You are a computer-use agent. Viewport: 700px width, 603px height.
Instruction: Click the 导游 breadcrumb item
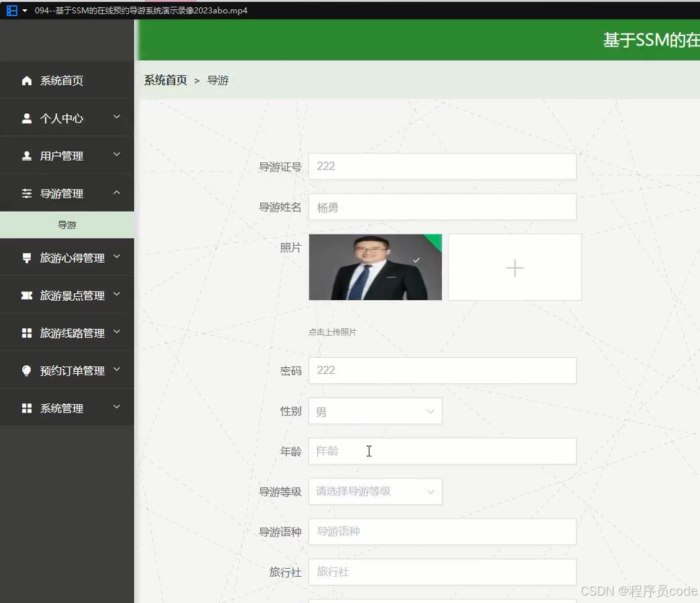click(x=218, y=80)
